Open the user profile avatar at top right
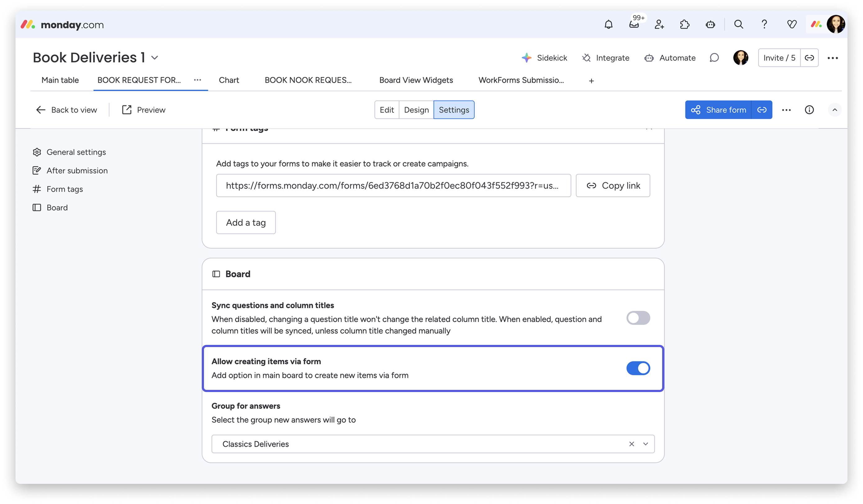863x504 pixels. tap(836, 24)
